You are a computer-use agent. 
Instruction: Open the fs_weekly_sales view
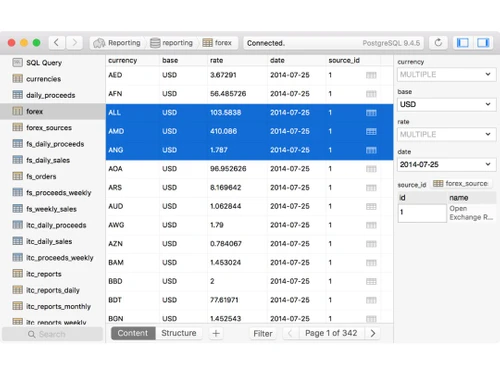(x=53, y=209)
